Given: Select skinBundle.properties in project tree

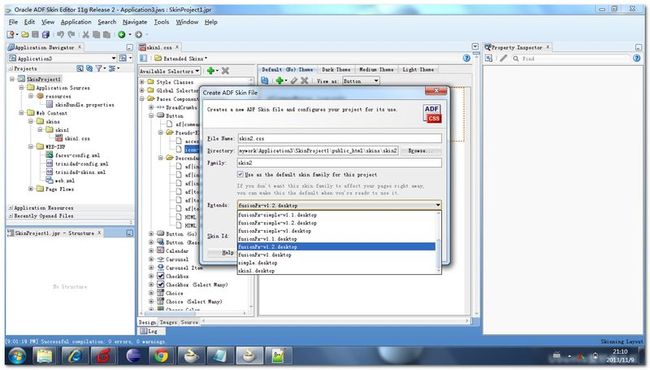Looking at the screenshot, I should point(85,105).
